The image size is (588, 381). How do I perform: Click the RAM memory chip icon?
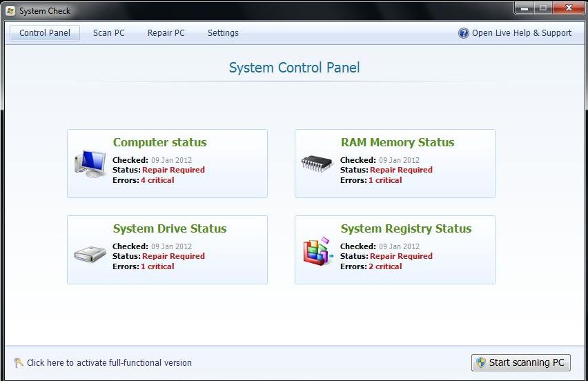pyautogui.click(x=317, y=164)
